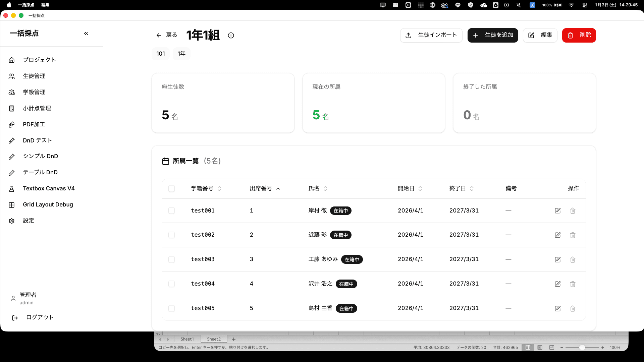Check the checkbox for test004
The width and height of the screenshot is (644, 362).
point(171,284)
